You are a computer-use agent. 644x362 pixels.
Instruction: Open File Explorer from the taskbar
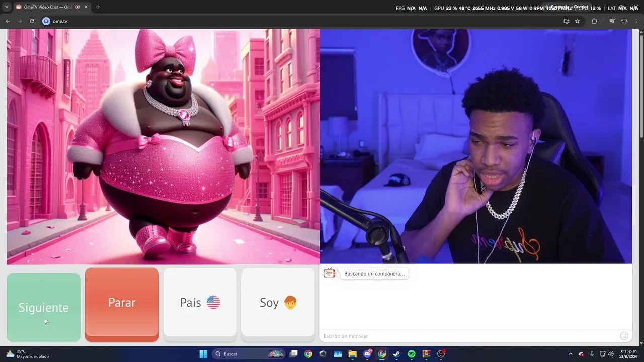point(352,354)
